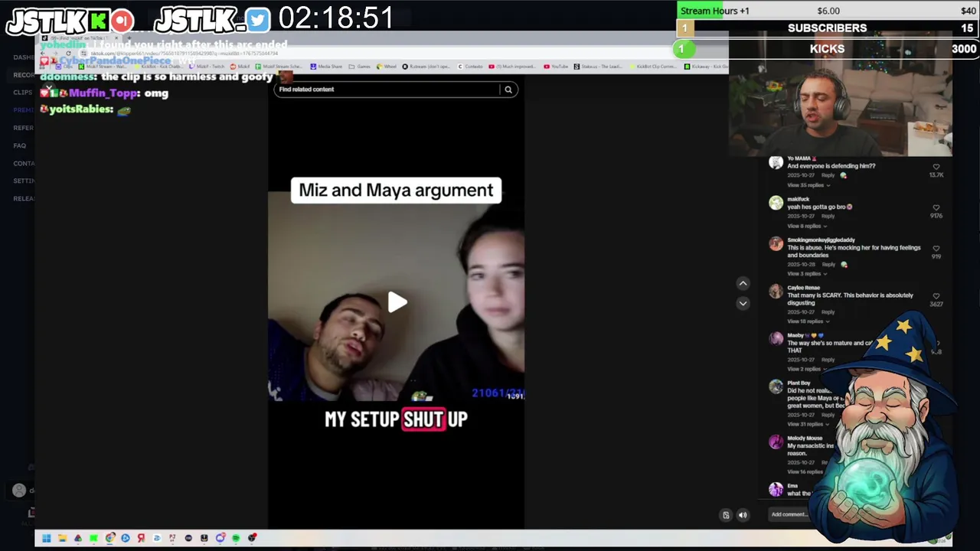Open Mizkif - Twitch bookmark
This screenshot has width=980, height=551.
207,67
